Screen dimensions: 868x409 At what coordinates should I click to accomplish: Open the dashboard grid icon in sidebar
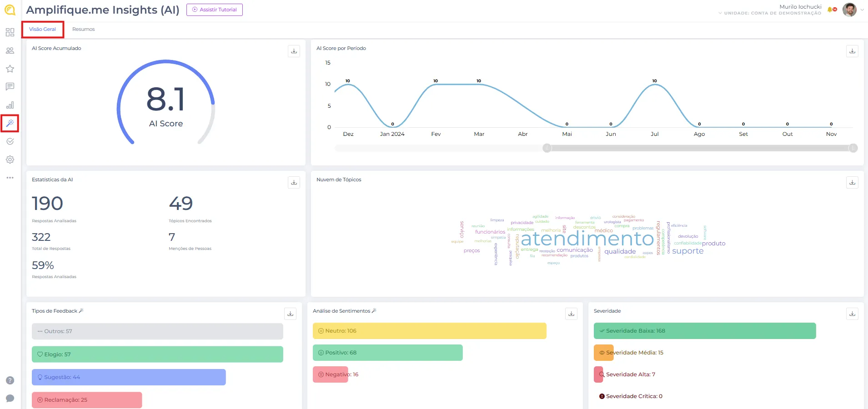(x=10, y=32)
